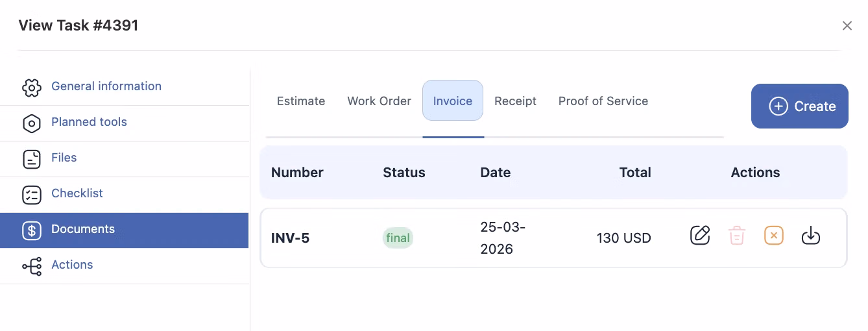Open General information section link
This screenshot has height=331, width=868.
pyautogui.click(x=106, y=86)
